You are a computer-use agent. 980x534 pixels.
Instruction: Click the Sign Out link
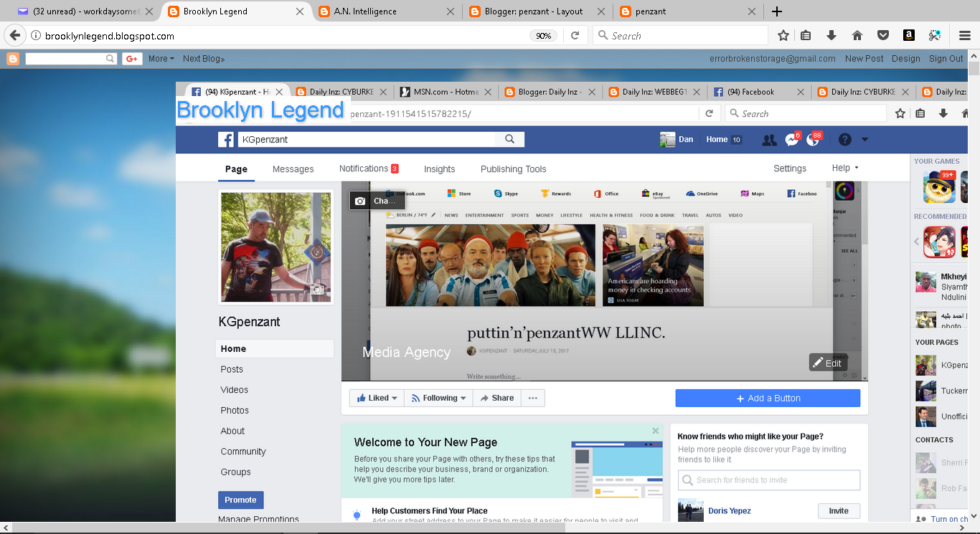[x=946, y=59]
